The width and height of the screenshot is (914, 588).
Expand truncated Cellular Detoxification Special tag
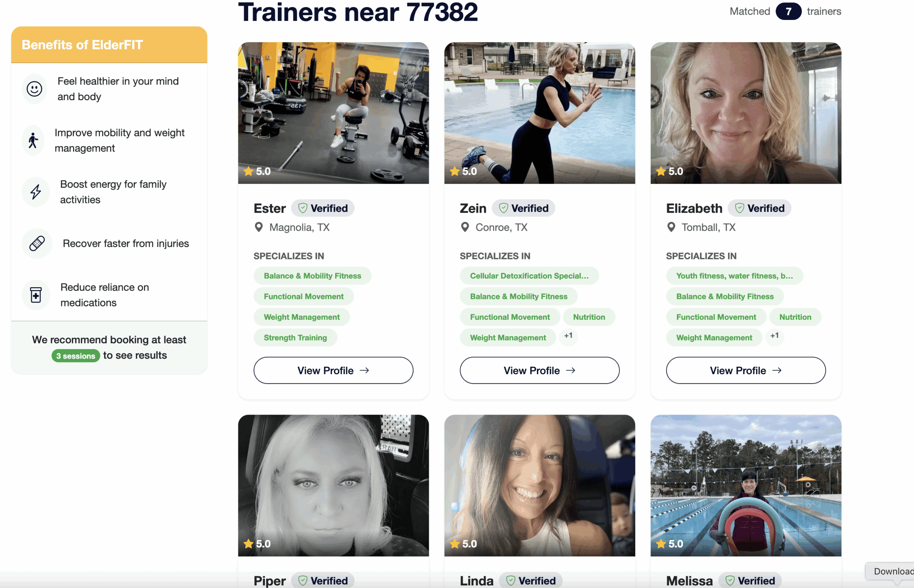tap(529, 276)
